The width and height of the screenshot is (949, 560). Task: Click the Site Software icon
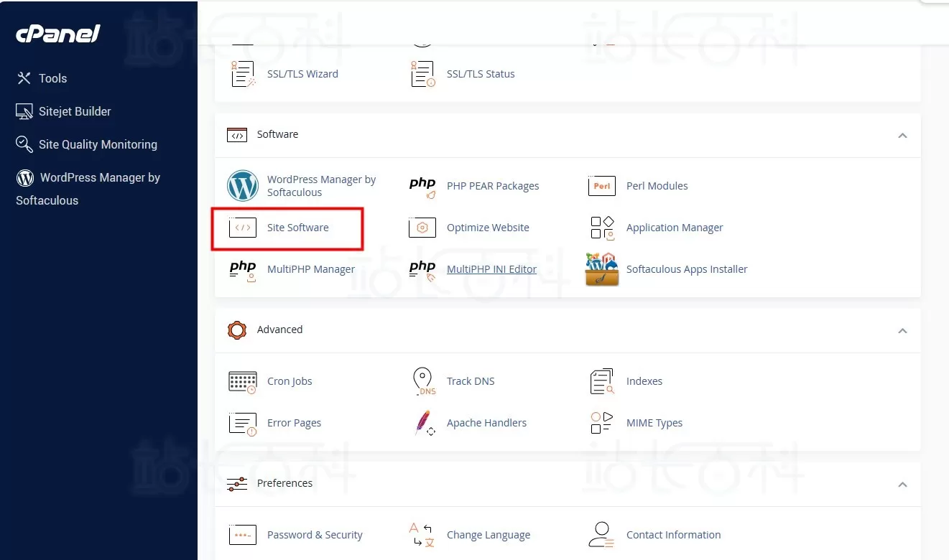click(x=243, y=228)
